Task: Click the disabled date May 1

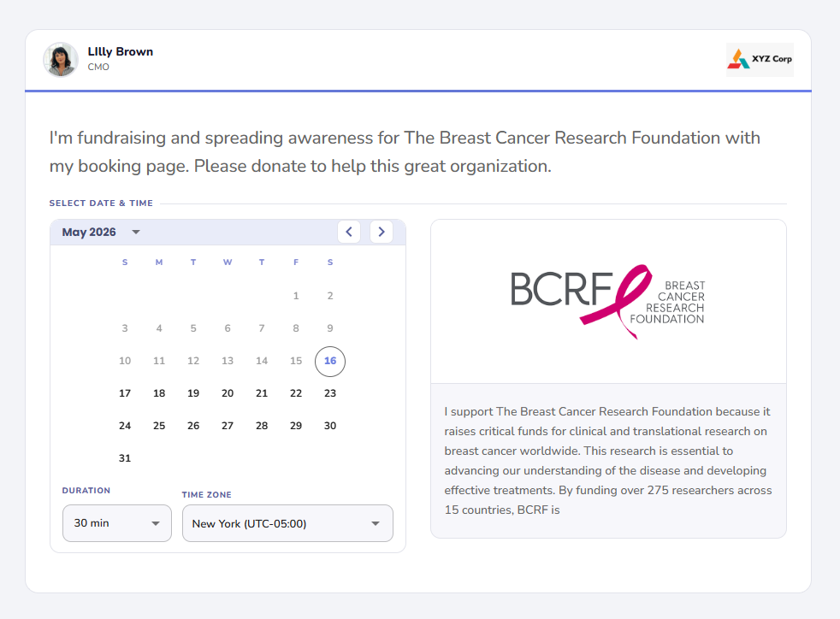Action: [x=296, y=296]
